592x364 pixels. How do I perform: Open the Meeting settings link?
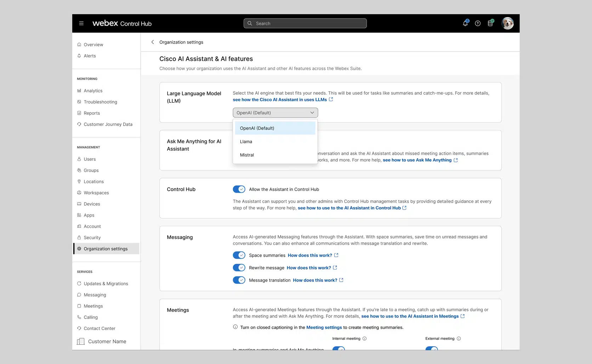point(324,328)
